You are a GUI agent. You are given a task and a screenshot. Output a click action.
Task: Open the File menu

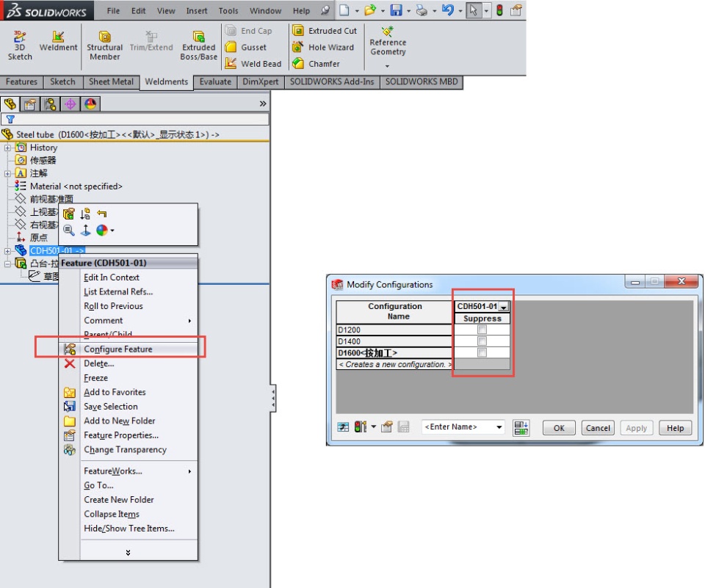(x=113, y=11)
